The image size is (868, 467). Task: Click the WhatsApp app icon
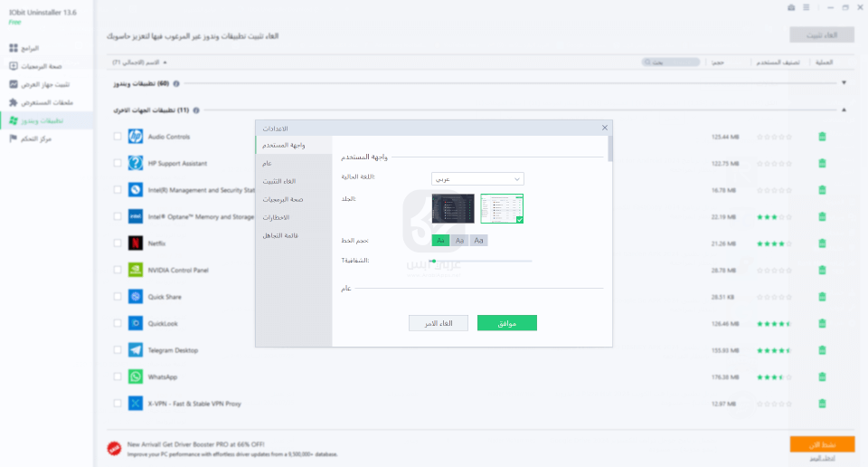pyautogui.click(x=136, y=376)
